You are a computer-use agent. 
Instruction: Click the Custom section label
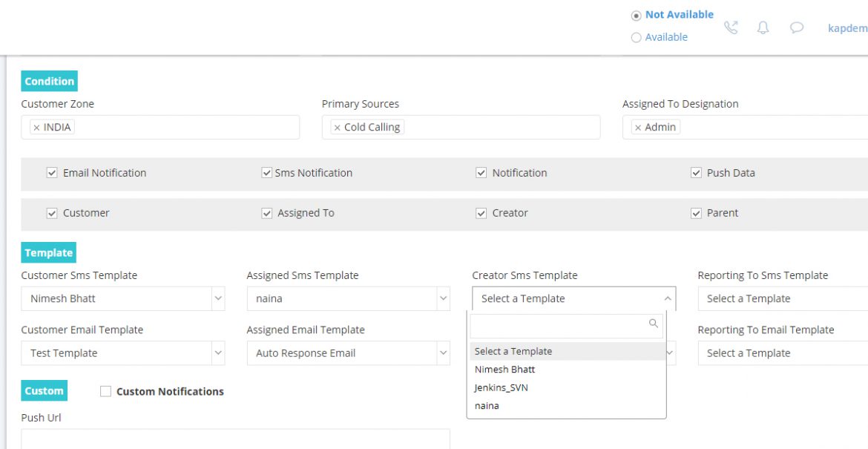[x=45, y=390]
